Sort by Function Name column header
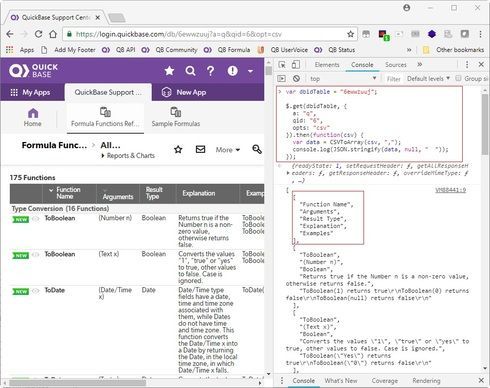Screen dimensions: 490x388 (x=68, y=193)
